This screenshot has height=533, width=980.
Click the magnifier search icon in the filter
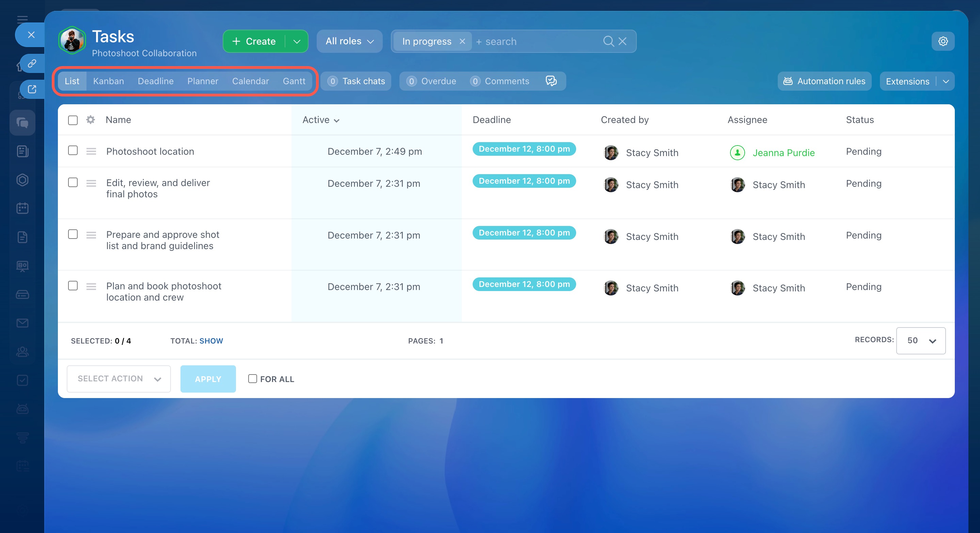click(608, 41)
